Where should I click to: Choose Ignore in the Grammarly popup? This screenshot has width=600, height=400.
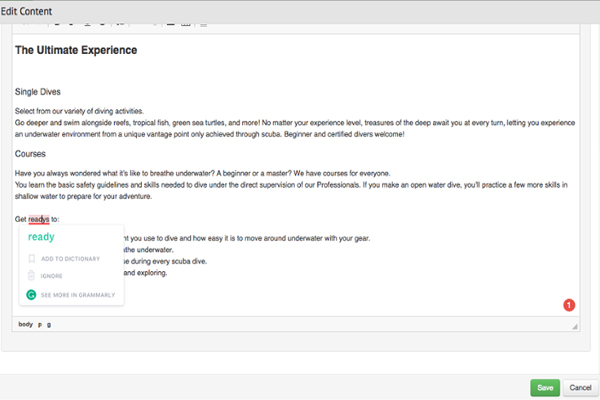52,276
